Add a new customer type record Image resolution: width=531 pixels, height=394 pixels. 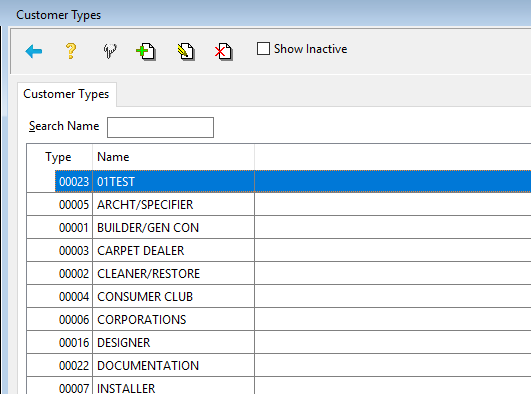coord(146,52)
